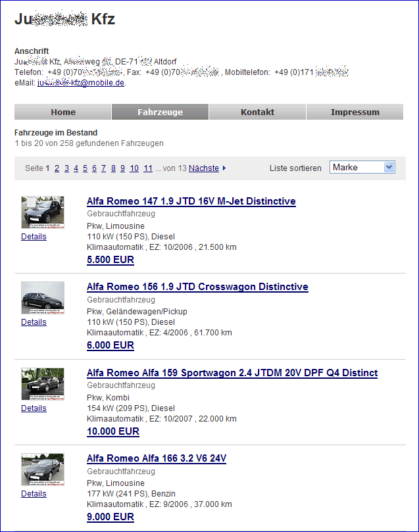This screenshot has height=532, width=419.
Task: Go to results page 10
Action: [x=134, y=168]
